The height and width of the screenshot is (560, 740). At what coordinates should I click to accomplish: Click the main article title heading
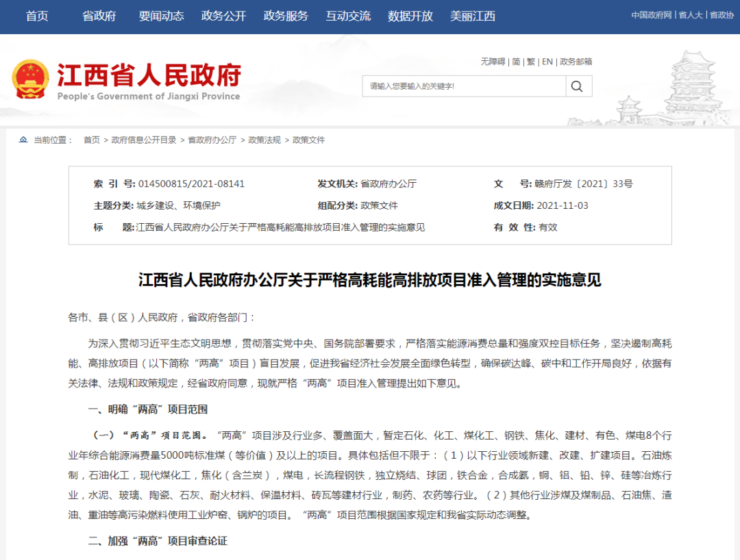click(x=369, y=280)
